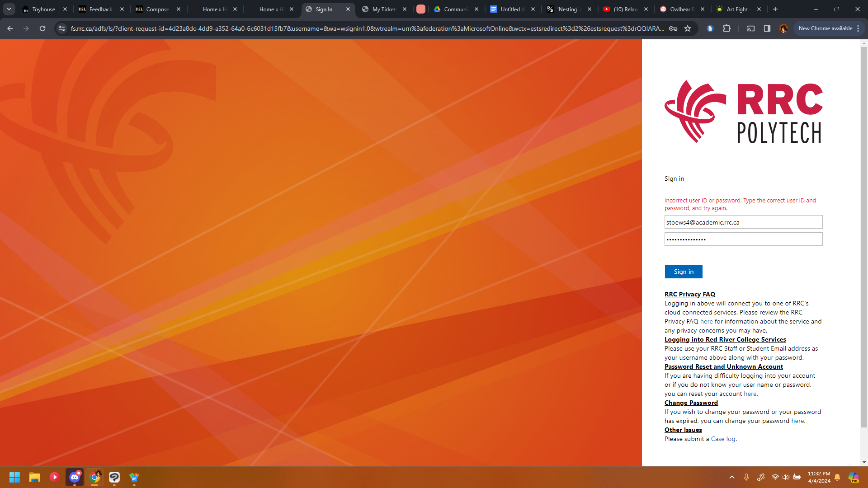Viewport: 868px width, 488px height.
Task: Open the Case log link
Action: [x=723, y=439]
